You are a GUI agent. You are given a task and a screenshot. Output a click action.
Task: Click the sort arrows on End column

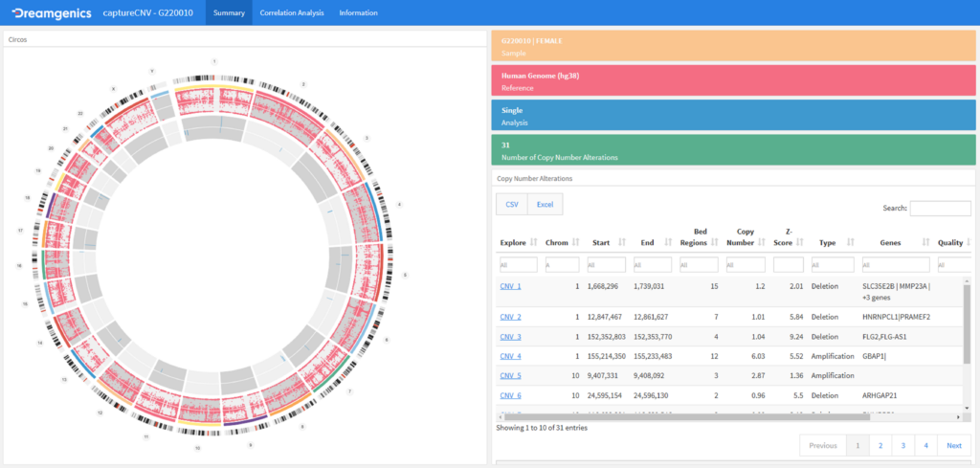pos(667,242)
